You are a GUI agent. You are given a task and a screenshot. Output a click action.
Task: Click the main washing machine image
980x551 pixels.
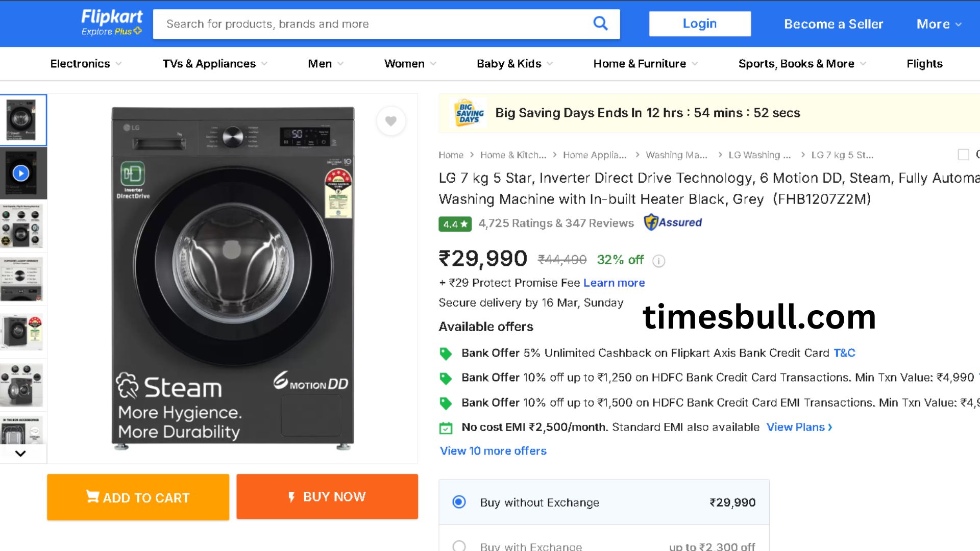click(x=233, y=279)
